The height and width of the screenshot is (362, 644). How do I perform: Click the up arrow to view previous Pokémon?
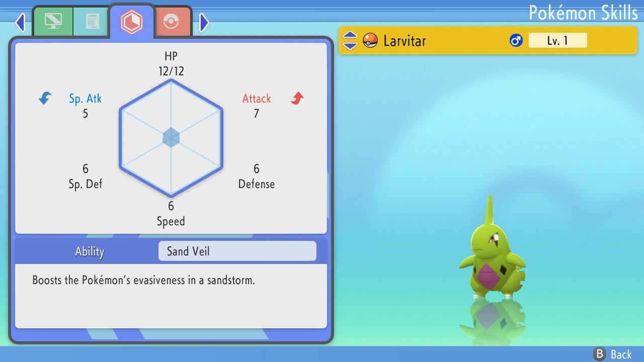tap(349, 36)
